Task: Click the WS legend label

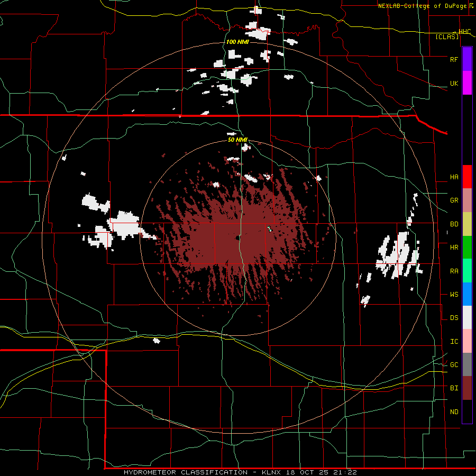Action: (454, 295)
